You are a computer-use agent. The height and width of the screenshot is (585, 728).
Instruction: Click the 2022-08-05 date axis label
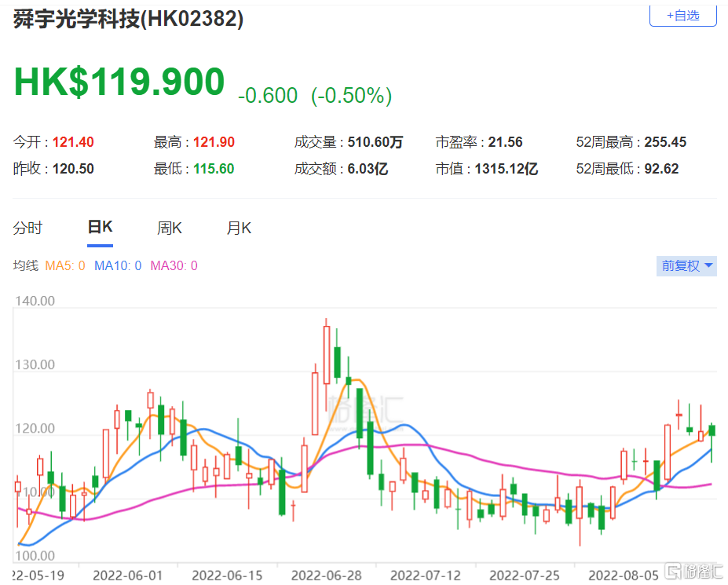pyautogui.click(x=624, y=576)
